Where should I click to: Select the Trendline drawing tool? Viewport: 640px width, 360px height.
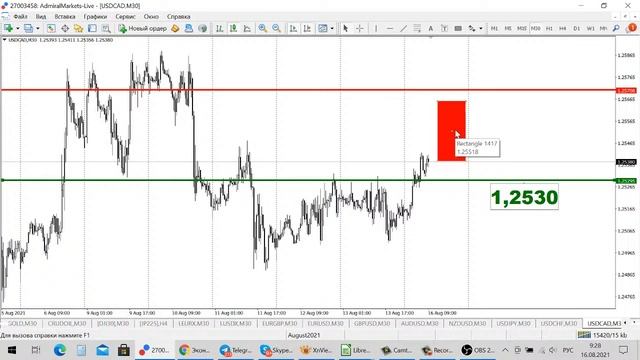pos(403,28)
